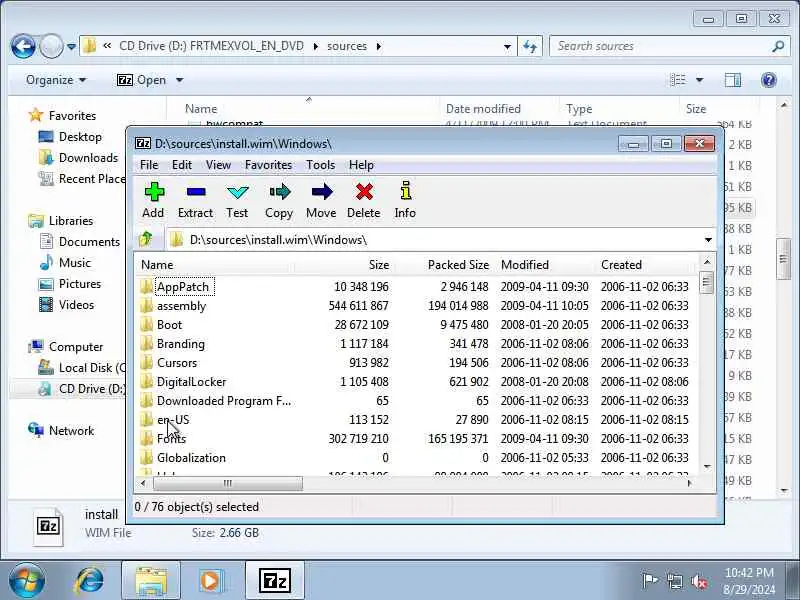This screenshot has height=600, width=800.
Task: Sort by Created column header
Action: (x=645, y=265)
